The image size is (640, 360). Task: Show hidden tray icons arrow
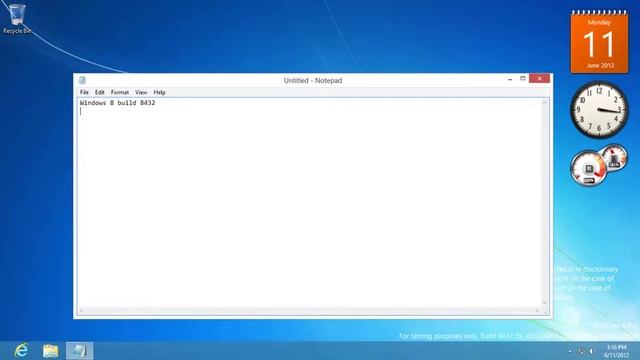pyautogui.click(x=570, y=351)
